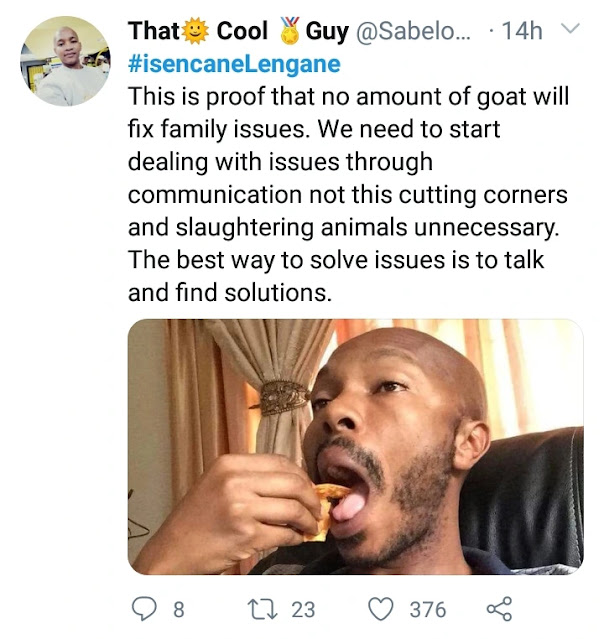Like the tweet with the heart icon

tap(381, 609)
